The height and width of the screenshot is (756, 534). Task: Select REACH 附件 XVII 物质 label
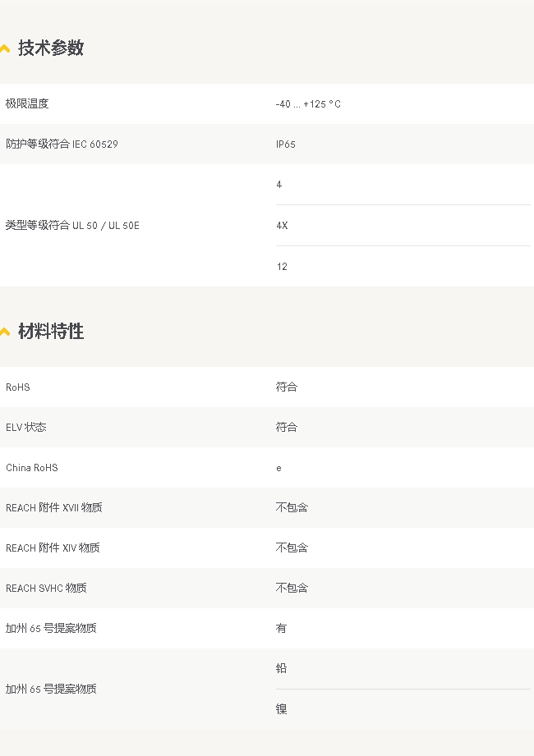click(54, 508)
